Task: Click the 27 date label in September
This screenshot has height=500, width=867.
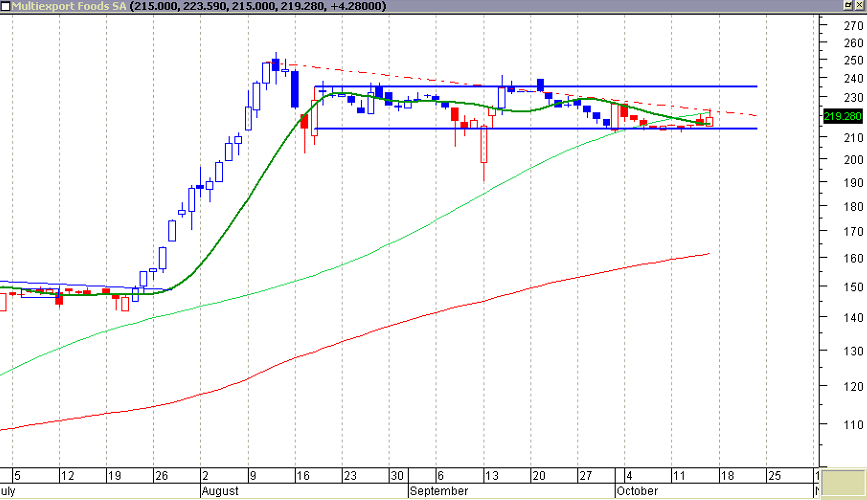Action: (586, 476)
